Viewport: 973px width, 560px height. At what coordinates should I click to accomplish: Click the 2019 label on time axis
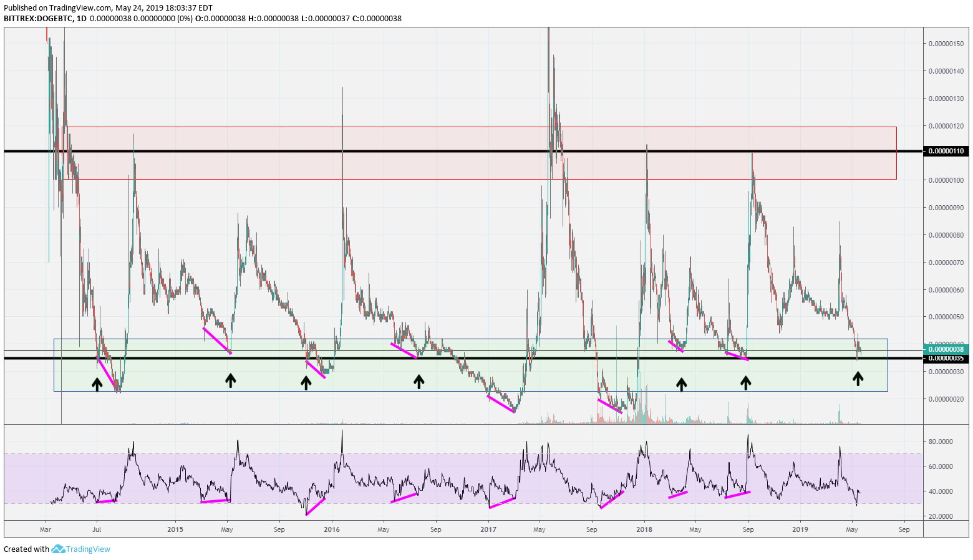tap(800, 529)
